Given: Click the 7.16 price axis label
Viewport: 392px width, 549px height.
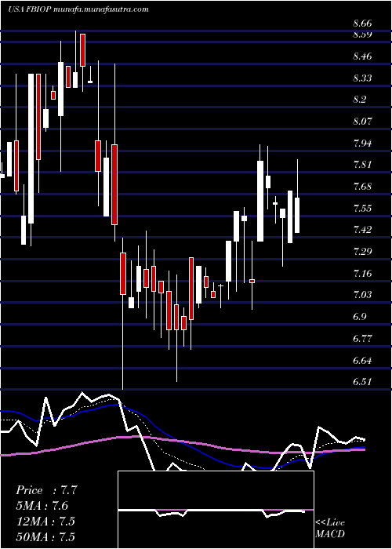Looking at the screenshot, I should point(362,274).
